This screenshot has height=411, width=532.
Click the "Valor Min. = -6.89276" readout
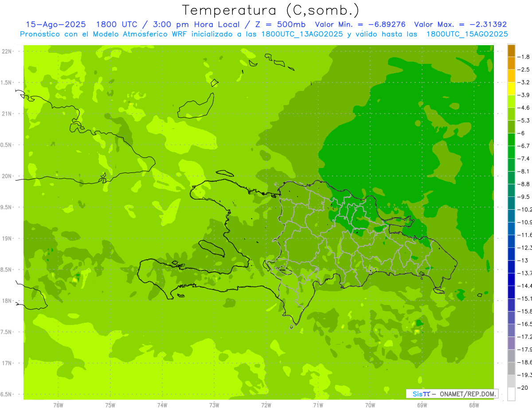360,24
